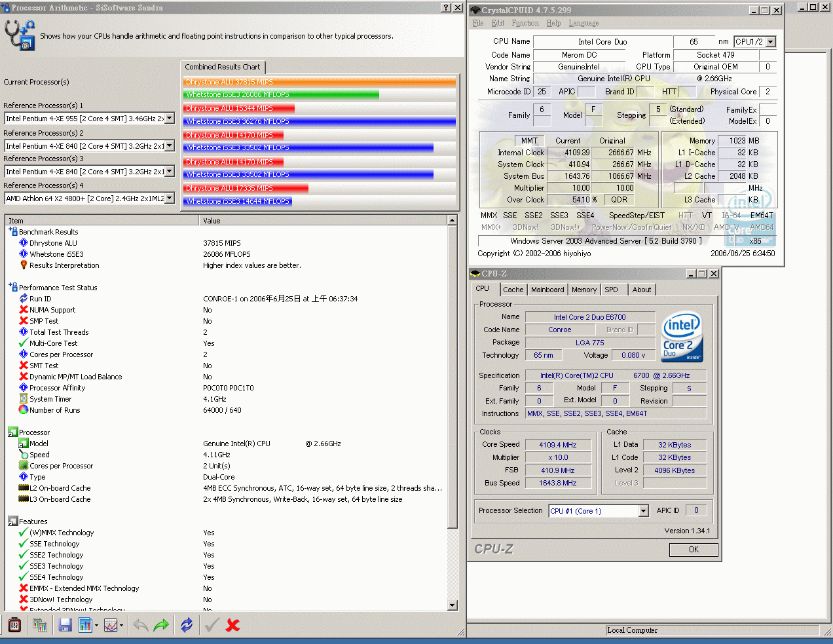Click the bar chart report icon
Image resolution: width=833 pixels, height=644 pixels.
85,626
